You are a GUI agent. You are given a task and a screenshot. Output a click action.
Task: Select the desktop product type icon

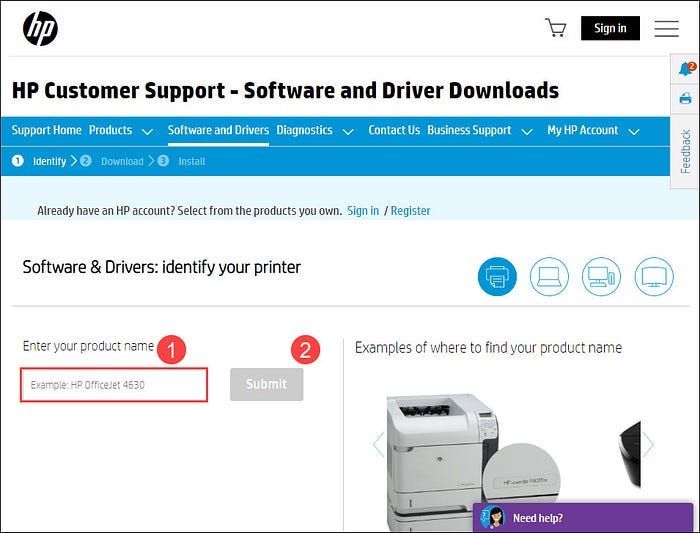pos(601,276)
